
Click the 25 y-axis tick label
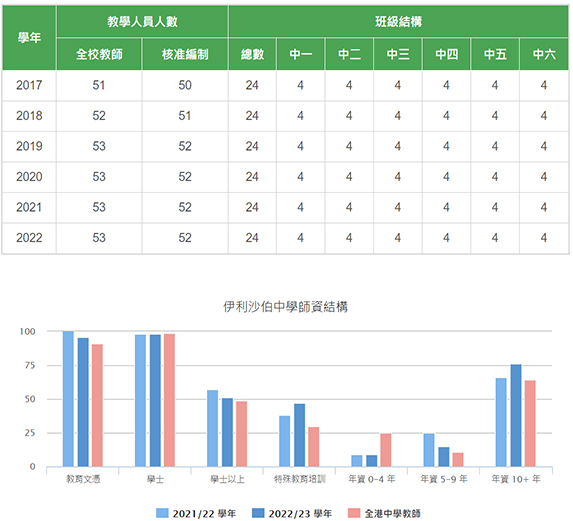30,433
